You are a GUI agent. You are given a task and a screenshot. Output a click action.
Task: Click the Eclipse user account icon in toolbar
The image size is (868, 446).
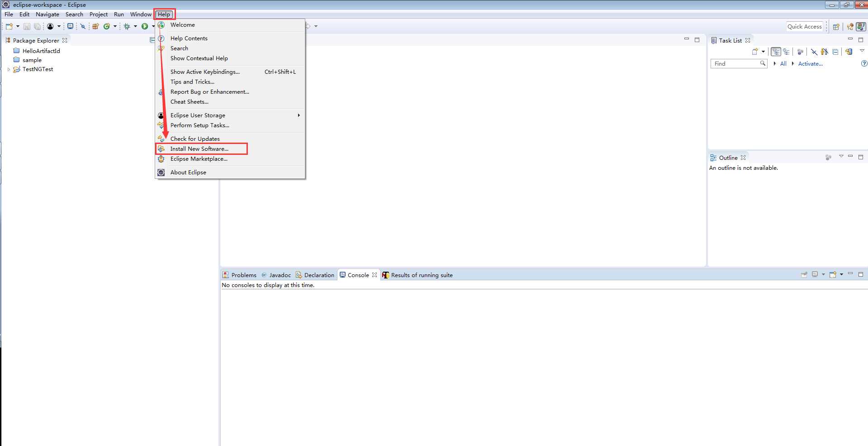[50, 26]
